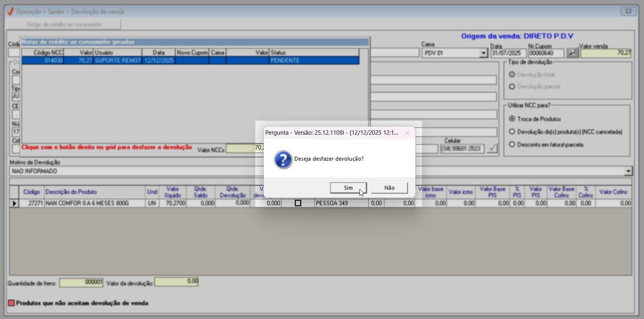Click the Novo Cupom column header

(x=192, y=52)
